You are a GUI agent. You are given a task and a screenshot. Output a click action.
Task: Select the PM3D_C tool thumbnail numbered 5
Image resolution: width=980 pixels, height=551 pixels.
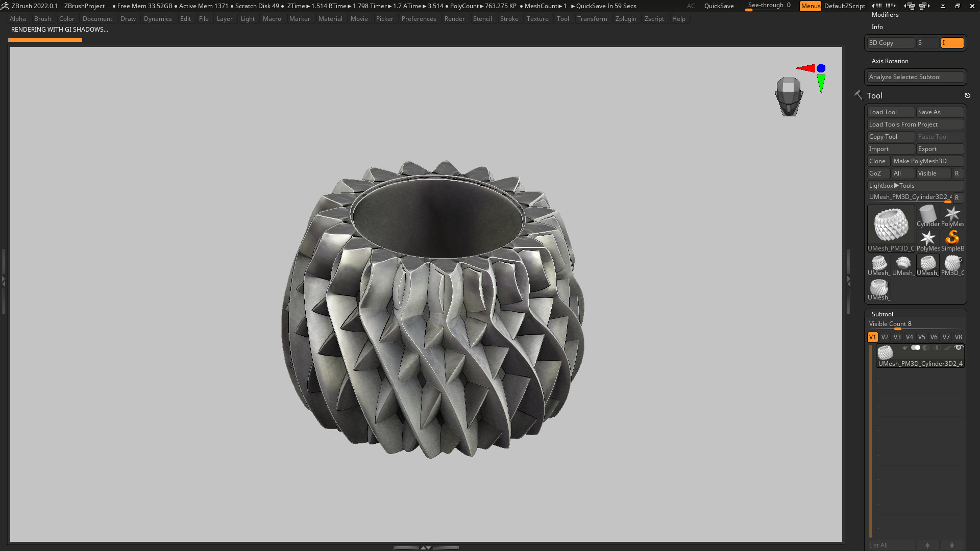(952, 265)
